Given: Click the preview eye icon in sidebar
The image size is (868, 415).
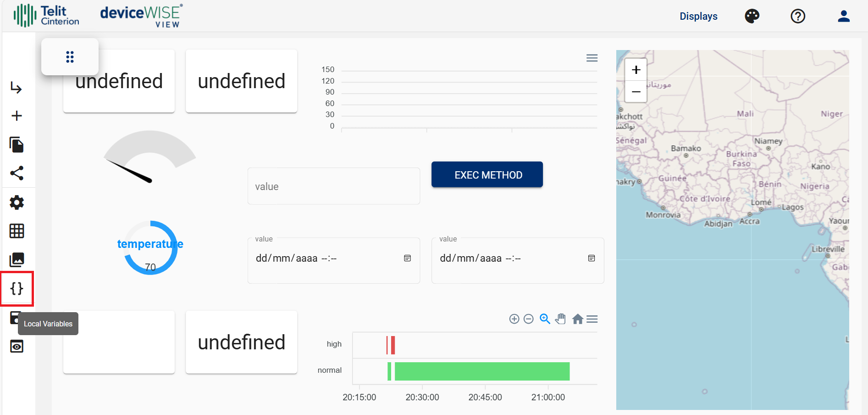Looking at the screenshot, I should (x=17, y=346).
